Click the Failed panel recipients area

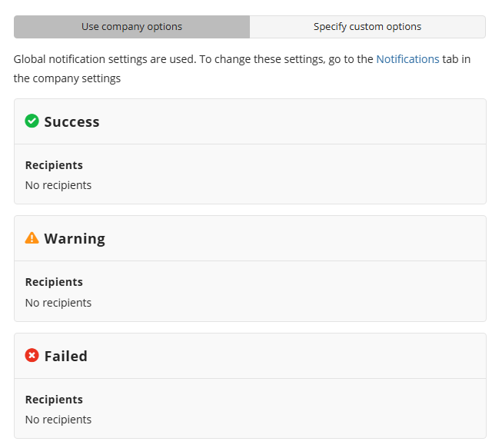coord(292,410)
